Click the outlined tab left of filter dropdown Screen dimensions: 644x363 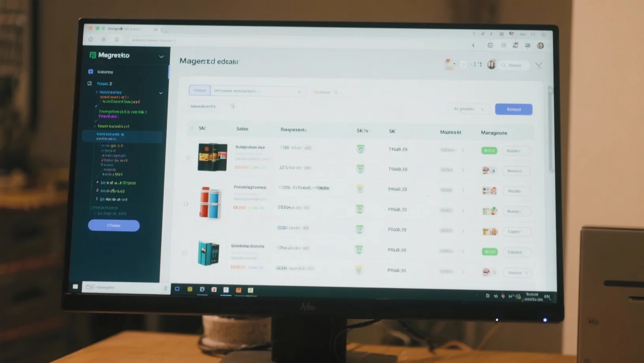[x=200, y=90]
